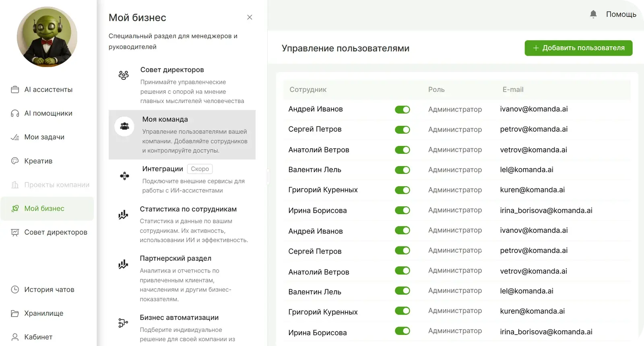The width and height of the screenshot is (644, 346).
Task: Click first ivanov@komanda.ai email
Action: click(x=534, y=109)
